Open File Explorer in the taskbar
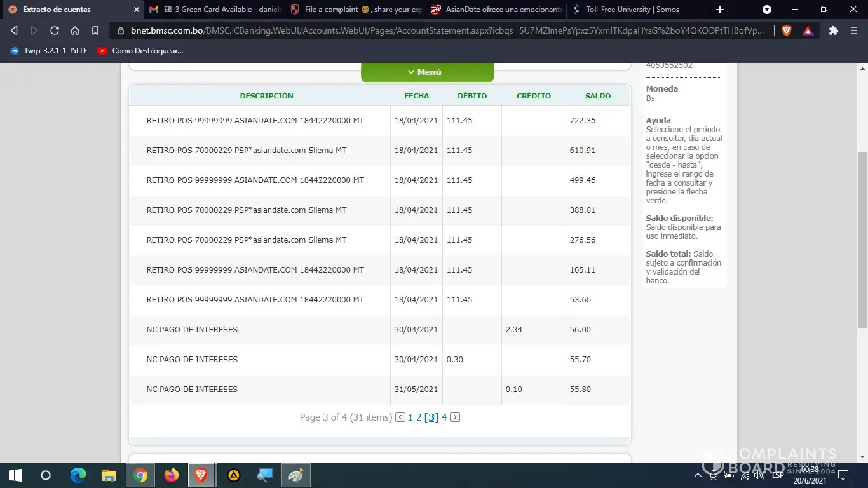The width and height of the screenshot is (868, 488). [109, 475]
